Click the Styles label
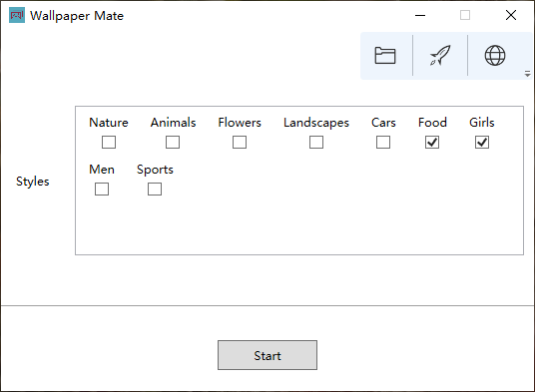 pyautogui.click(x=33, y=182)
